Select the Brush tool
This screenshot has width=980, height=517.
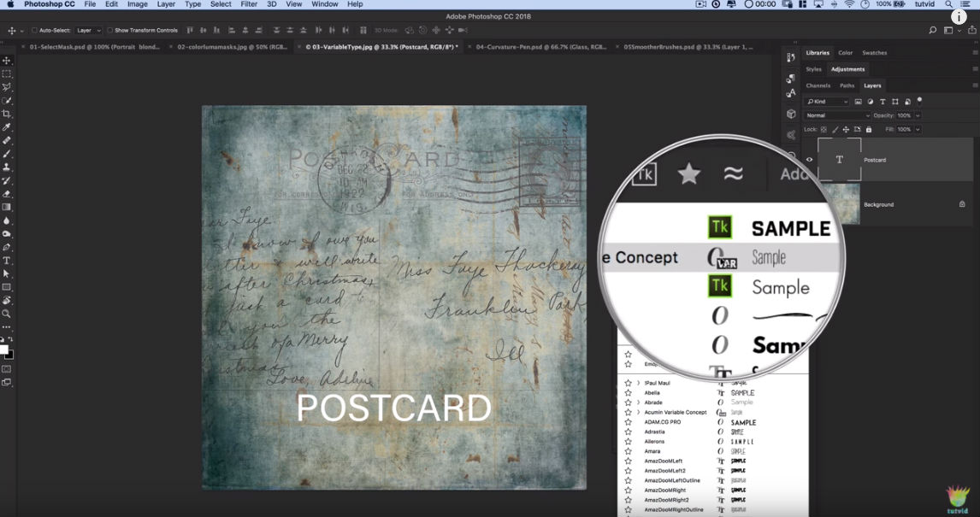coord(6,154)
